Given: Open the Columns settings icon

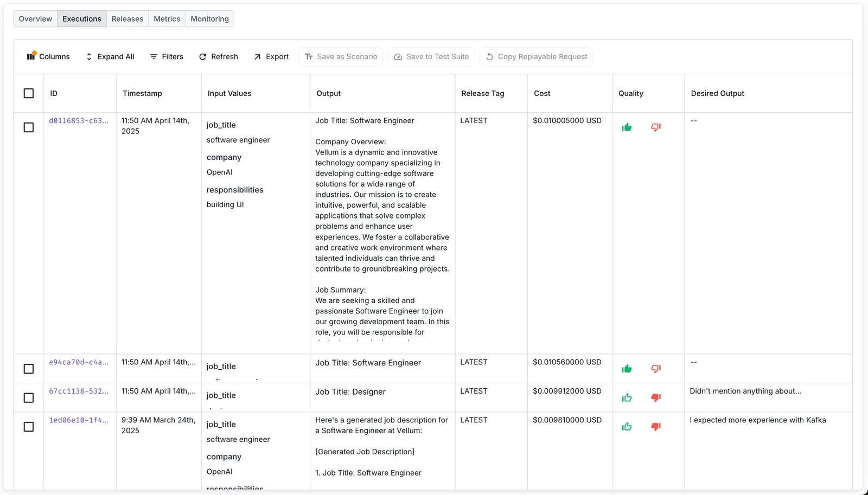Looking at the screenshot, I should coord(31,56).
